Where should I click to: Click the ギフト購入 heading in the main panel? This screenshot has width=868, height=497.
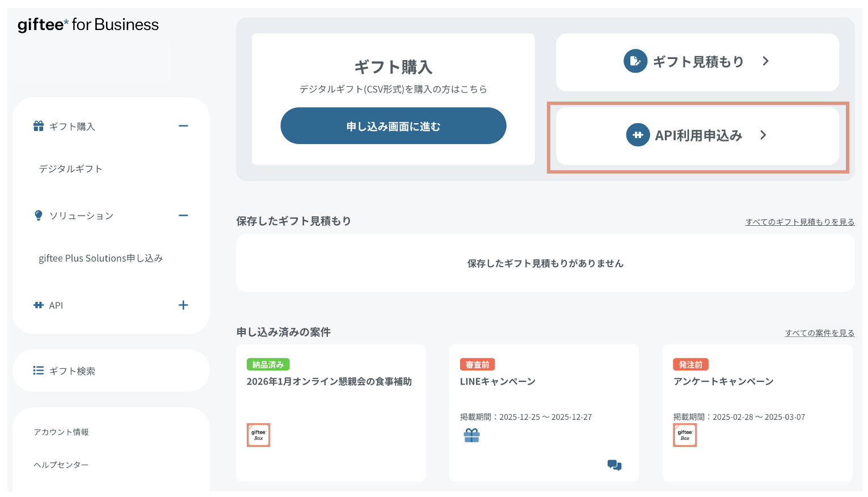(x=393, y=67)
